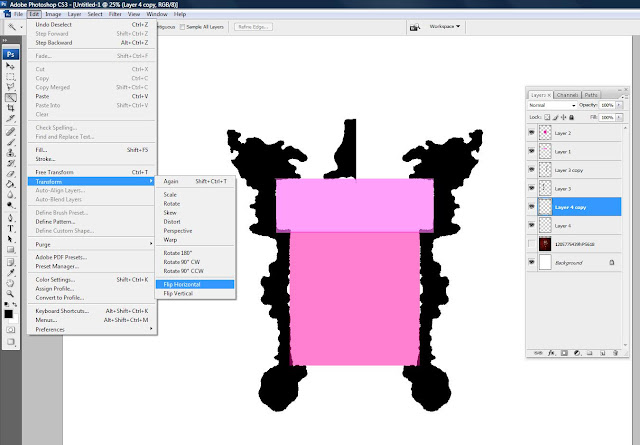Image resolution: width=640 pixels, height=445 pixels.
Task: Open the blend mode dropdown showing Normal
Action: pos(551,105)
